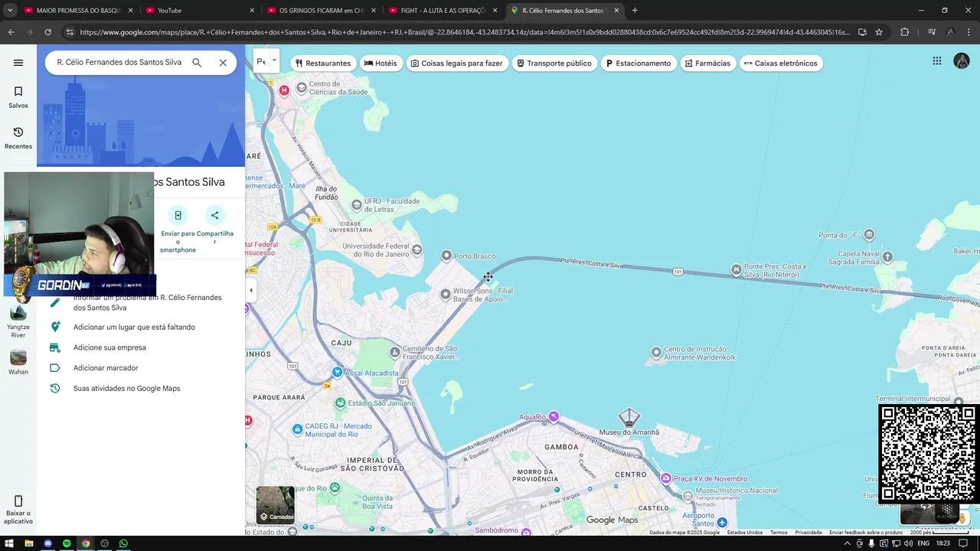Open the tab search dropdown arrow

10,11
